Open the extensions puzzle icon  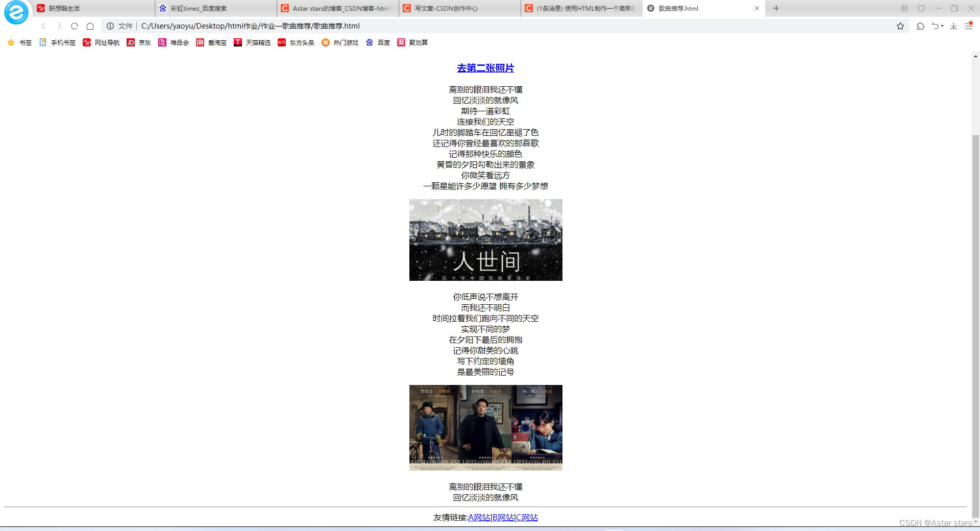[920, 26]
